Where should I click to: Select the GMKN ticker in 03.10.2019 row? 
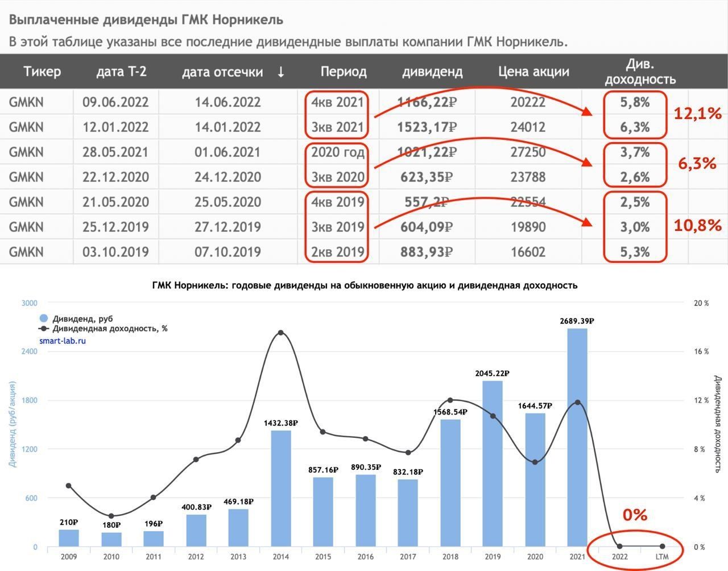26,252
